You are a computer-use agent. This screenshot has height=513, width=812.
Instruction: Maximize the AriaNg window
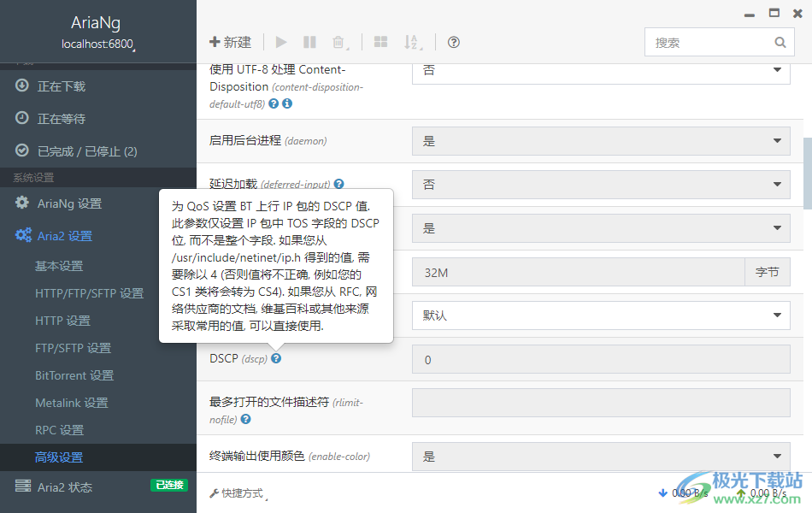click(774, 13)
